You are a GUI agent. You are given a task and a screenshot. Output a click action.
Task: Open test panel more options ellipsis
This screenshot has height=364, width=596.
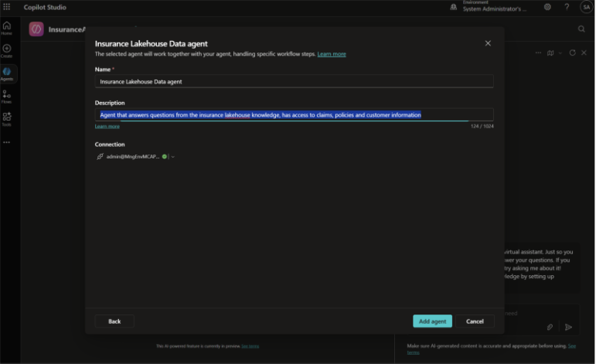538,53
